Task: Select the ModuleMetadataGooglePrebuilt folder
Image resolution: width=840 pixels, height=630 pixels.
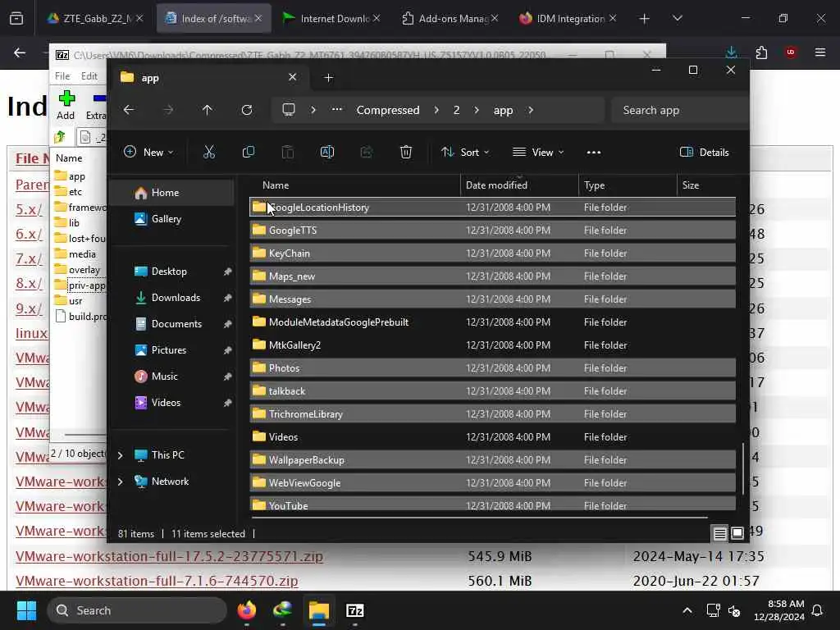Action: [492, 322]
